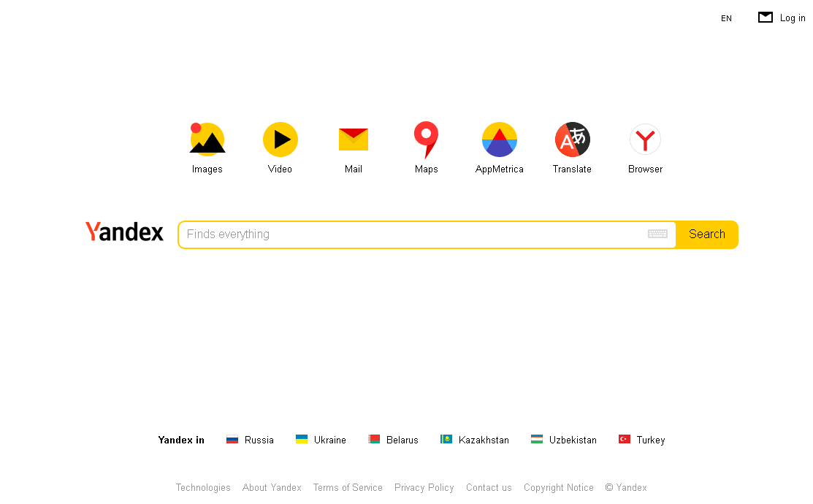Show the on-screen keyboard in search box
813x504 pixels.
(x=657, y=234)
